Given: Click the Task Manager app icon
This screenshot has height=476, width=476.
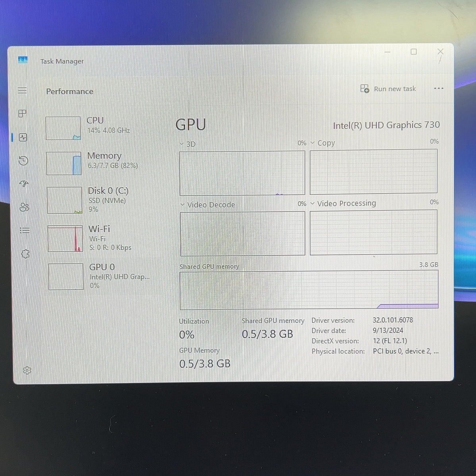Looking at the screenshot, I should pos(23,60).
